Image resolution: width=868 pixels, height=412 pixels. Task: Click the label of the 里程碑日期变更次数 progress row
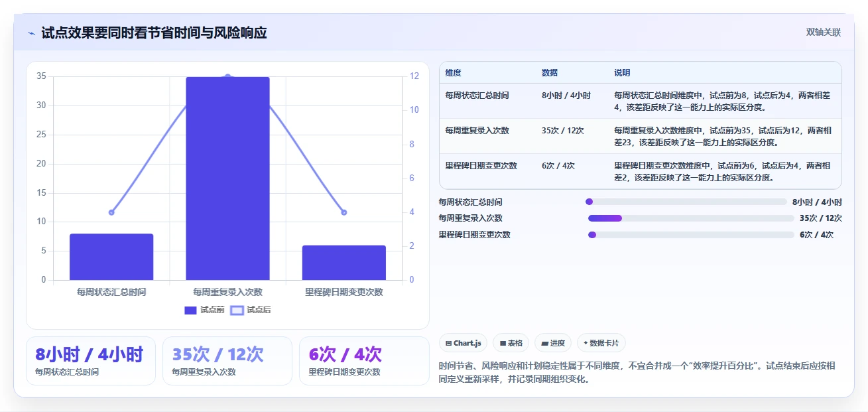pos(474,235)
